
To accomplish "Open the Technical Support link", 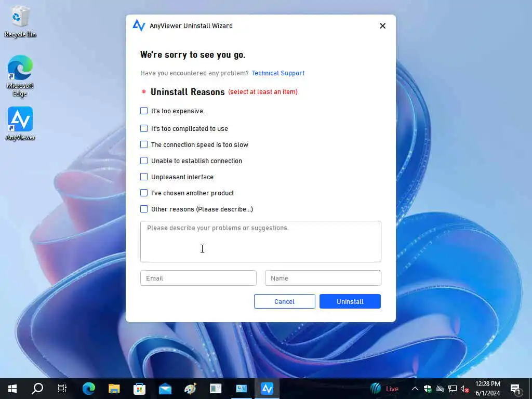I will (278, 73).
